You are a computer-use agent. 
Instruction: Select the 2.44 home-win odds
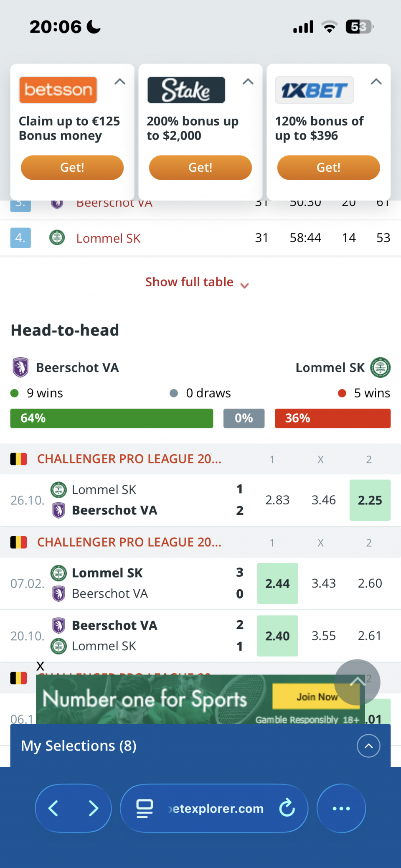(x=277, y=583)
